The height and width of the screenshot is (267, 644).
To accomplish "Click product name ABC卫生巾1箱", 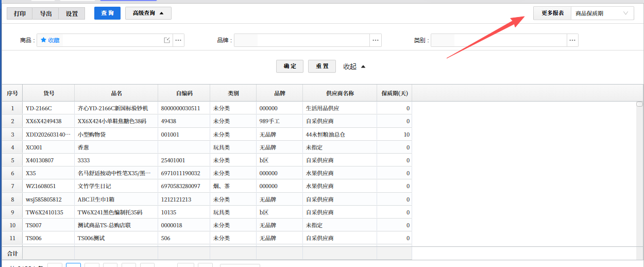I will [96, 199].
